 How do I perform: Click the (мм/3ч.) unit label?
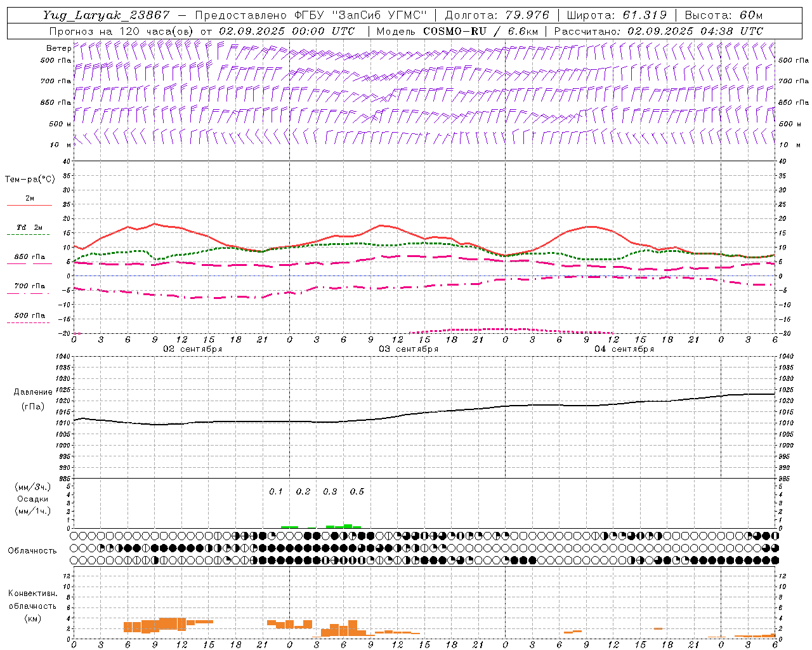(32, 487)
